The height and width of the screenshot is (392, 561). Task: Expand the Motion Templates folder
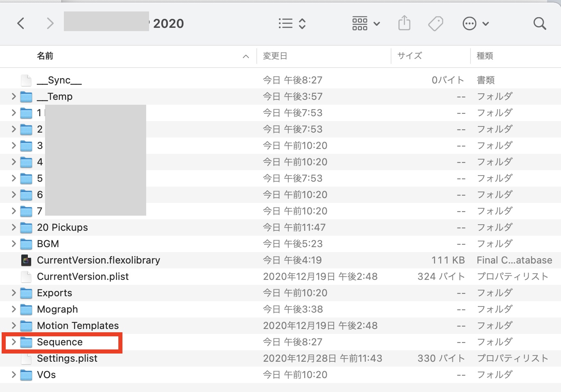point(14,326)
